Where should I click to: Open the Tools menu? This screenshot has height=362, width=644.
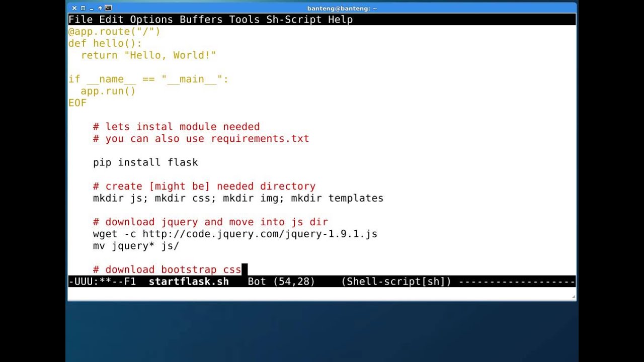click(245, 20)
